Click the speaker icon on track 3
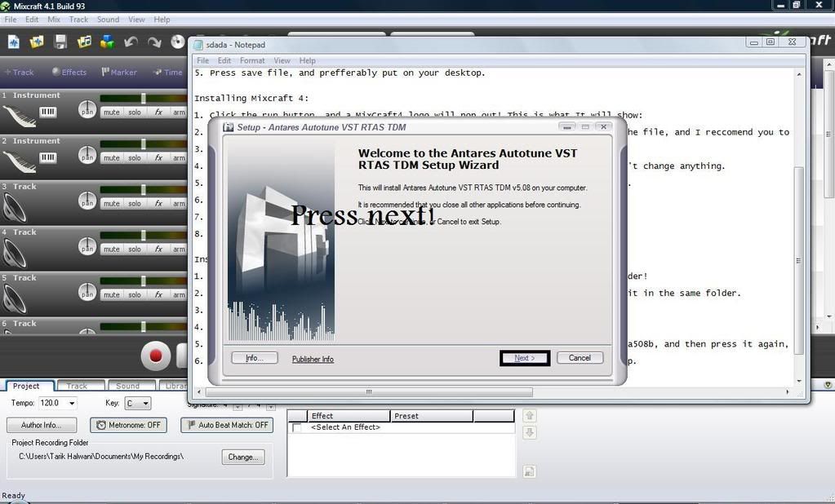This screenshot has width=835, height=504. (16, 207)
